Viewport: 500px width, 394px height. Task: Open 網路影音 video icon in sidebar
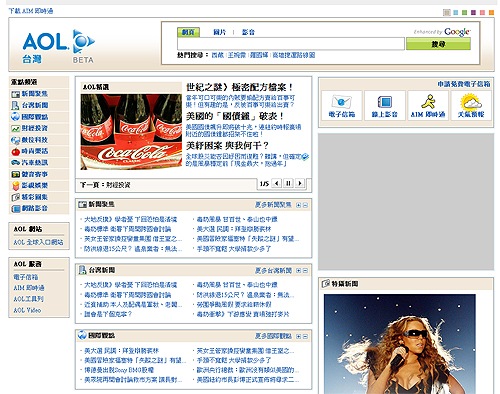(15, 209)
